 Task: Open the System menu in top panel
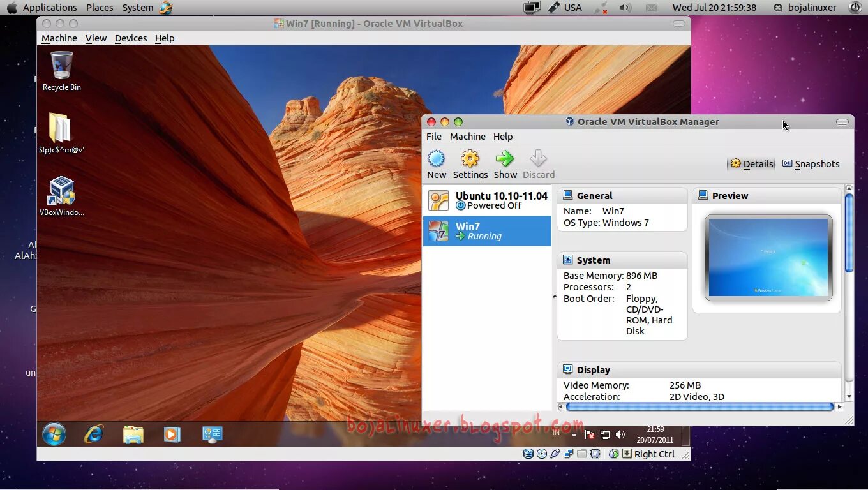click(x=138, y=8)
